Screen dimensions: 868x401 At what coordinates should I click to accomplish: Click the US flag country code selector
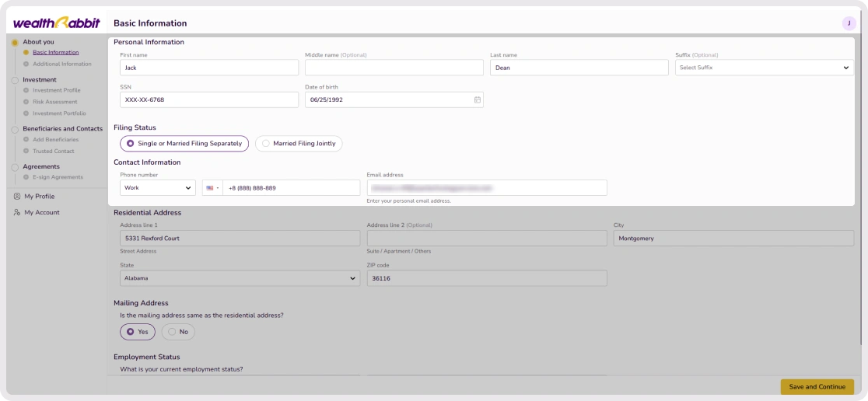click(212, 188)
